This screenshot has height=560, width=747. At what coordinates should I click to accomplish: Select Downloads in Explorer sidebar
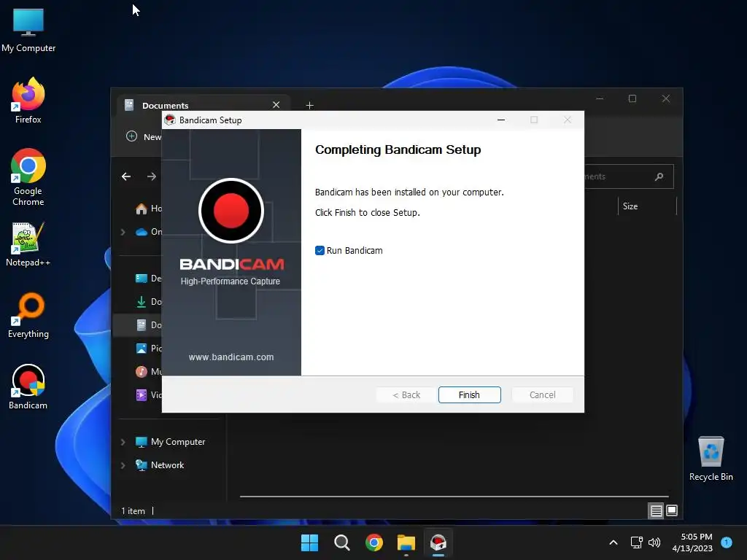tap(149, 302)
